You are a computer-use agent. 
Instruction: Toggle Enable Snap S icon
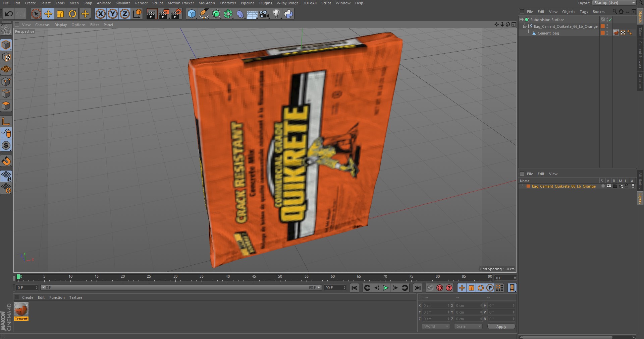click(x=6, y=145)
